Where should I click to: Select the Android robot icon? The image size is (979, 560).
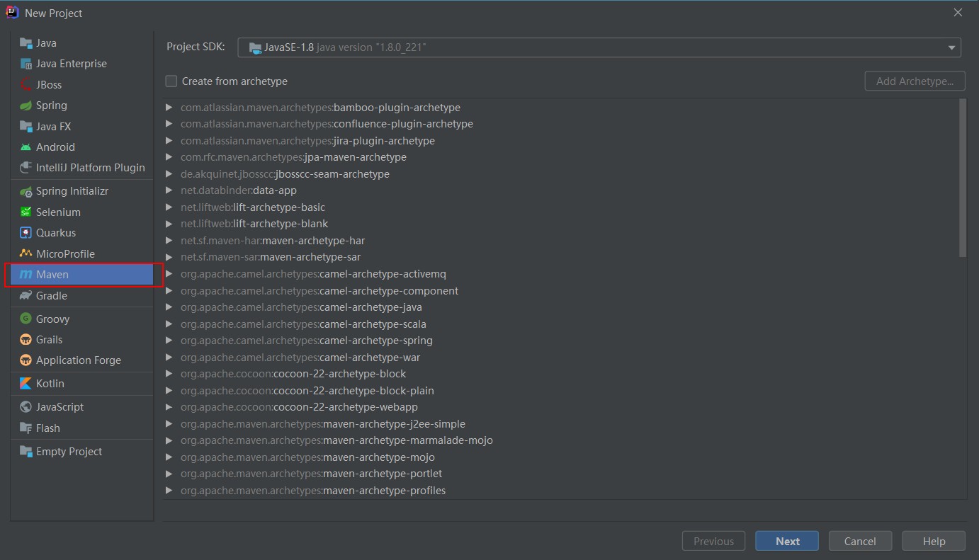26,147
